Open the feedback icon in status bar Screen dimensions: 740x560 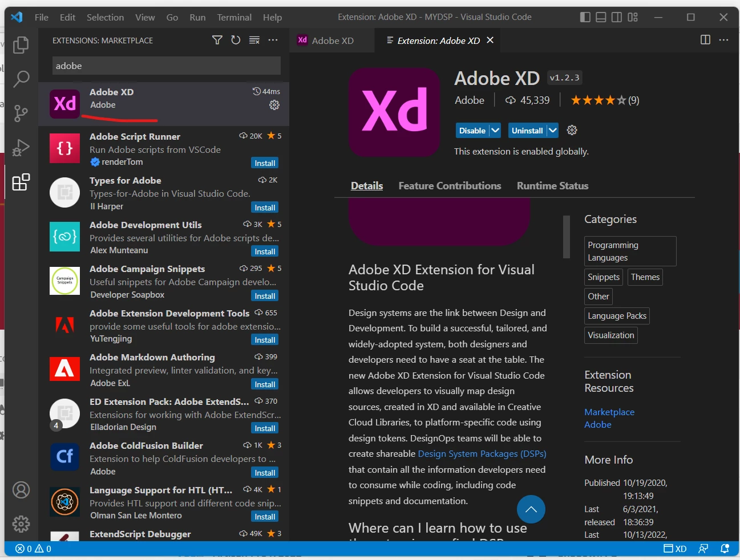click(703, 549)
